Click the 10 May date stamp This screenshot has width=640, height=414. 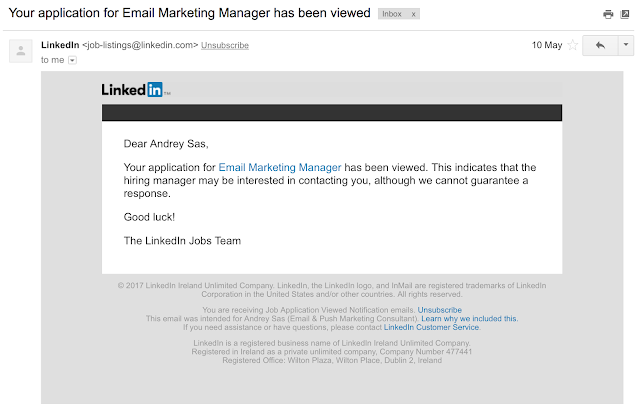tap(547, 45)
